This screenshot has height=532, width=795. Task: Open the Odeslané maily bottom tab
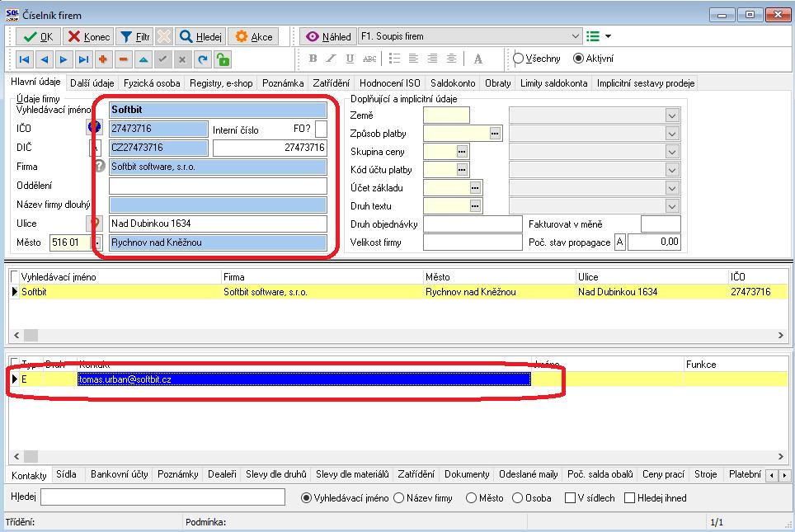point(529,474)
